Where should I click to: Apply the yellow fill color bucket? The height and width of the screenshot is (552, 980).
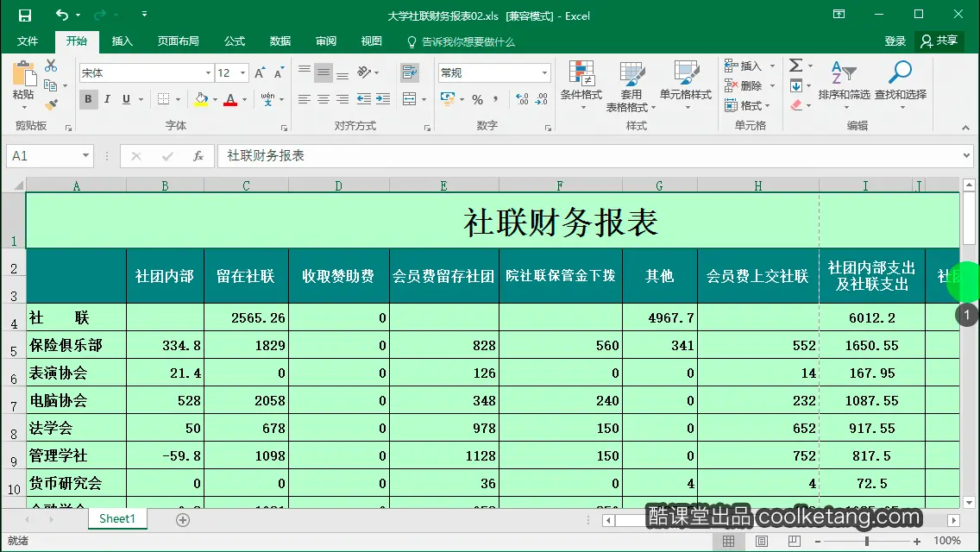(x=201, y=99)
